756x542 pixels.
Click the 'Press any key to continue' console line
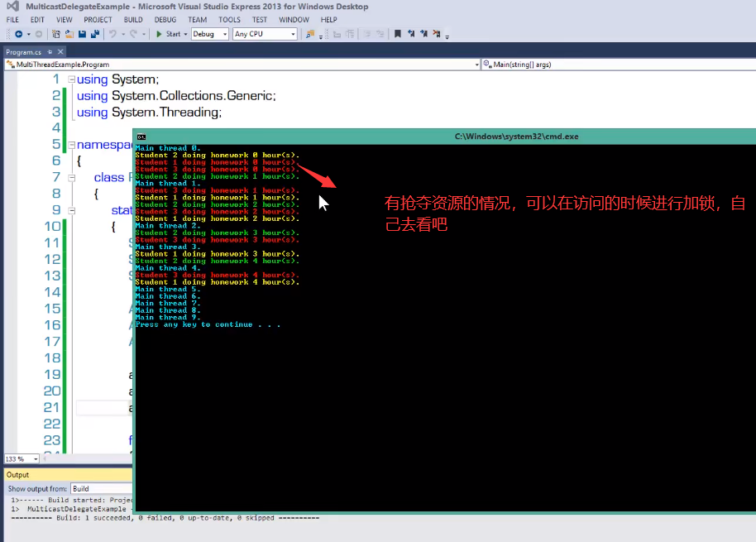pyautogui.click(x=208, y=324)
